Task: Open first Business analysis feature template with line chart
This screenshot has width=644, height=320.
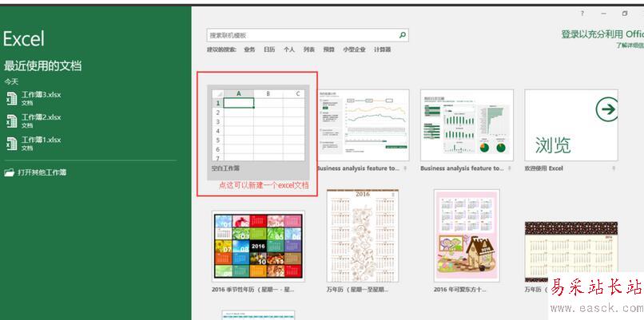Action: 364,125
